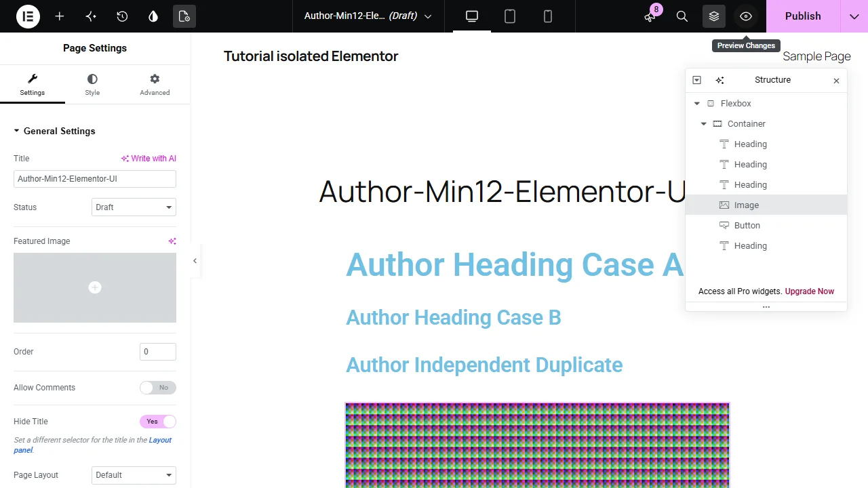
Task: Toggle the Hide Title switch
Action: click(158, 422)
